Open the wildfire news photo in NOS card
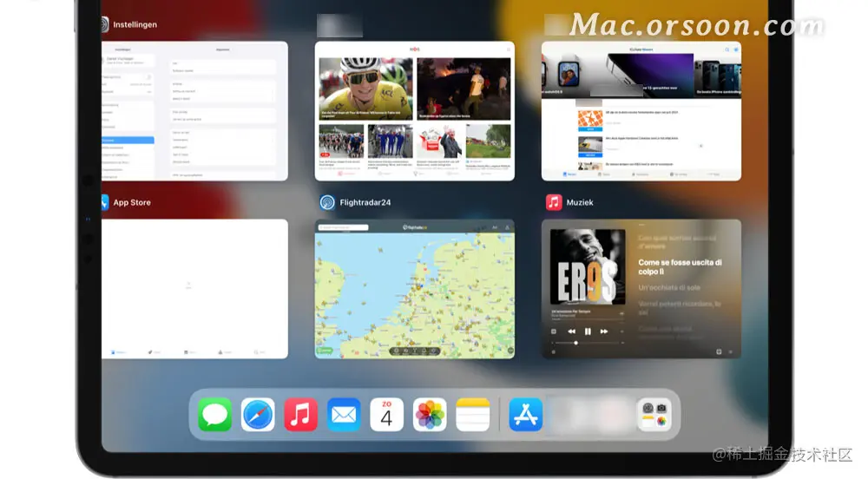The image size is (868, 479). [464, 89]
